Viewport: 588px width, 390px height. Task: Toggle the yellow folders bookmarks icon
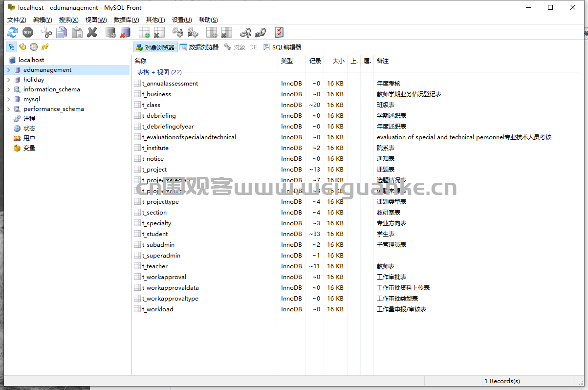point(22,47)
